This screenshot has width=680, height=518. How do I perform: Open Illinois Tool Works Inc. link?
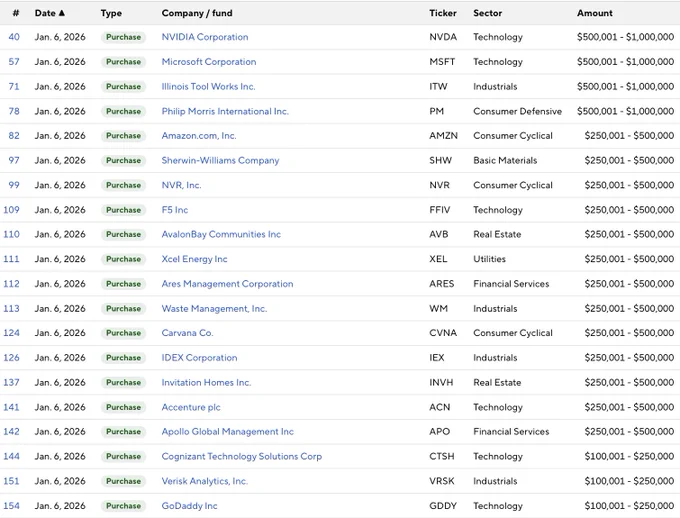(x=208, y=86)
